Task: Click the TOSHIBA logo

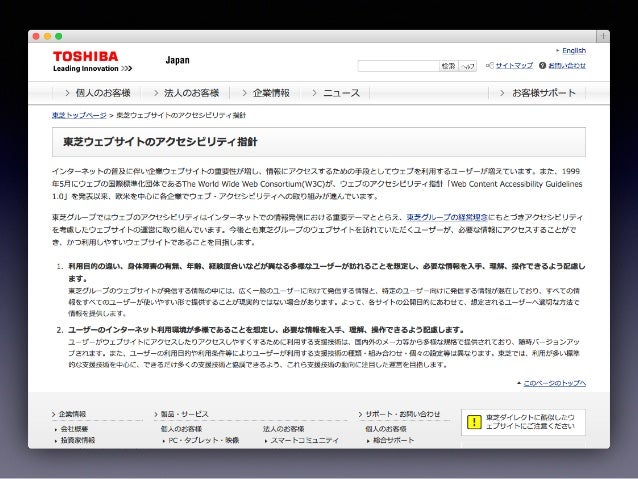Action: (85, 56)
